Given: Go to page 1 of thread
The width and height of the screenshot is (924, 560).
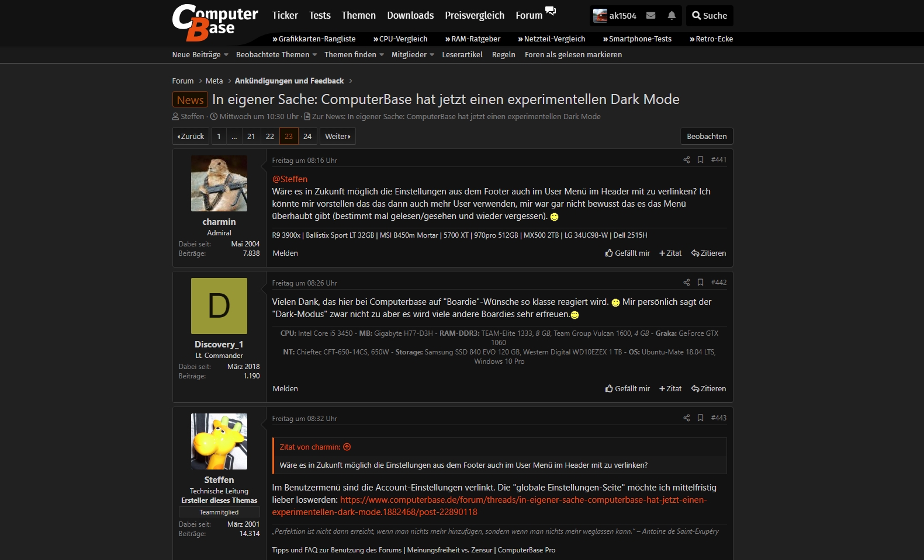Looking at the screenshot, I should click(219, 137).
